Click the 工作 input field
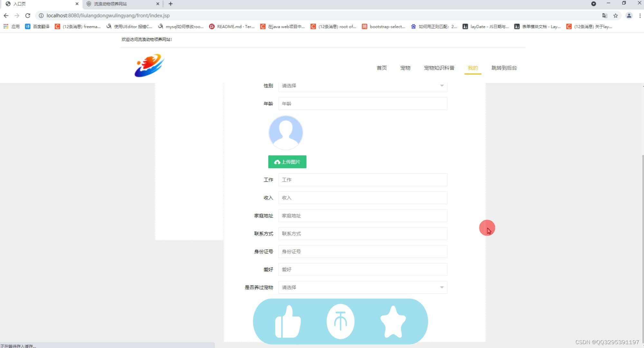This screenshot has height=348, width=644. 363,180
